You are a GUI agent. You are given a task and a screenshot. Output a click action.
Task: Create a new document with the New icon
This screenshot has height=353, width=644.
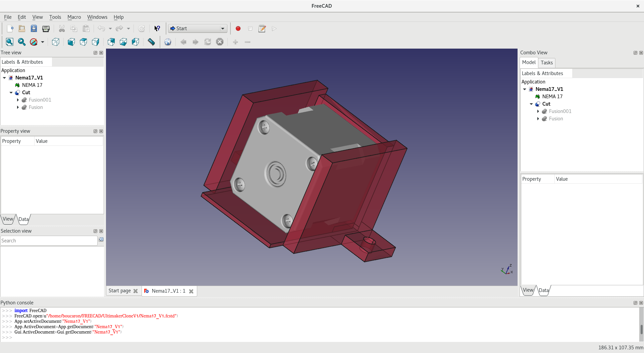[10, 29]
